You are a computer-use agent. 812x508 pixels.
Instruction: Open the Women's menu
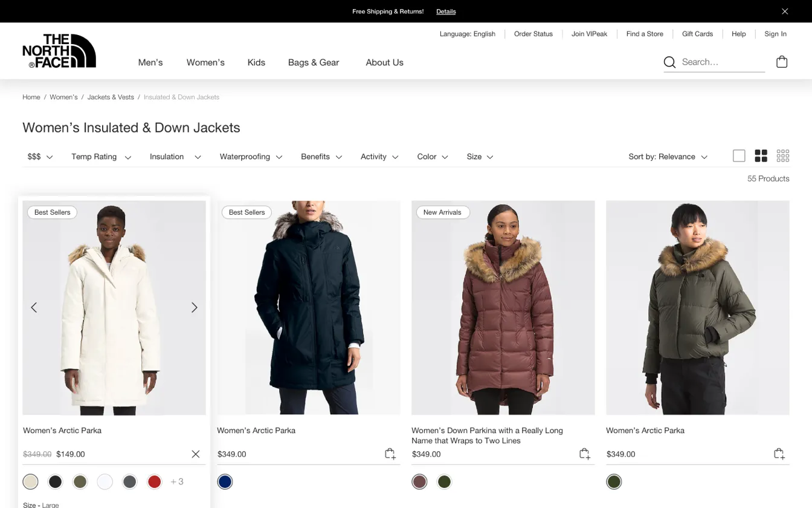click(x=205, y=62)
